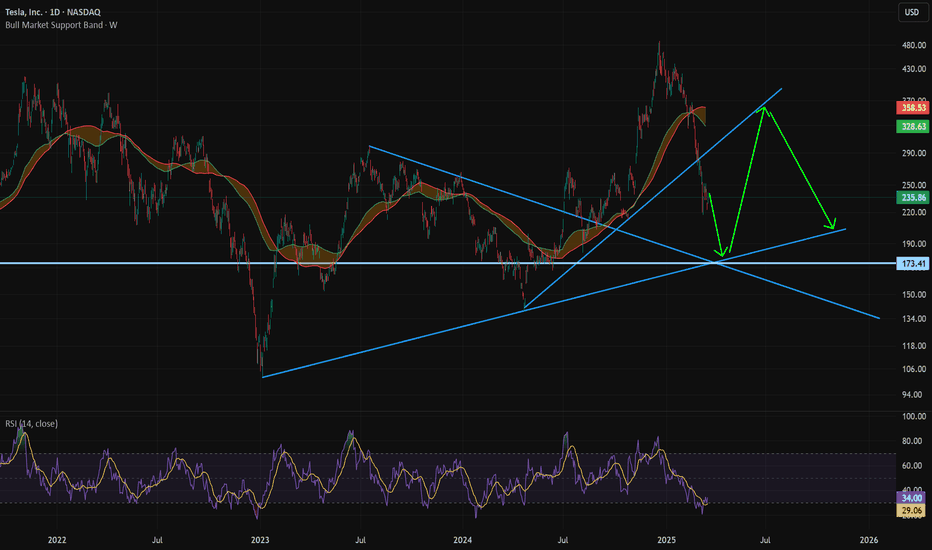Click the 2022 label on time axis

click(57, 540)
